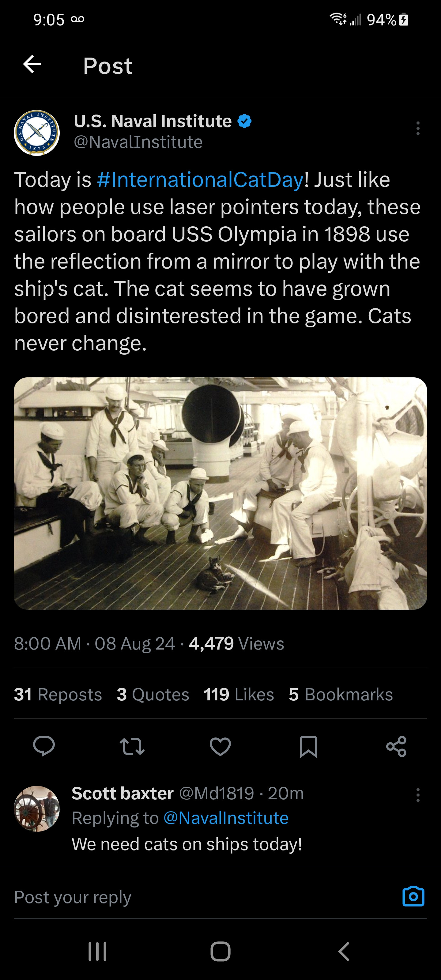
Task: Focus the Post your reply field
Action: click(205, 897)
